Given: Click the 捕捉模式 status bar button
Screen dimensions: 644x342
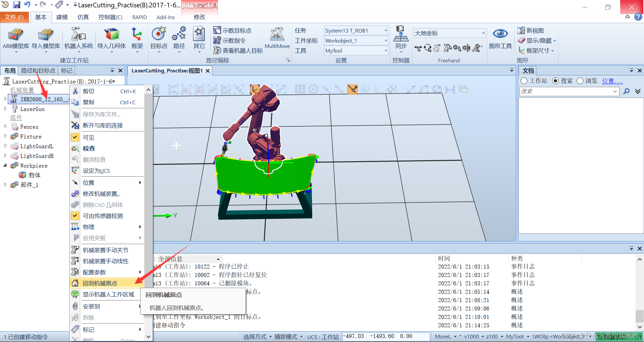Looking at the screenshot, I should tap(288, 337).
